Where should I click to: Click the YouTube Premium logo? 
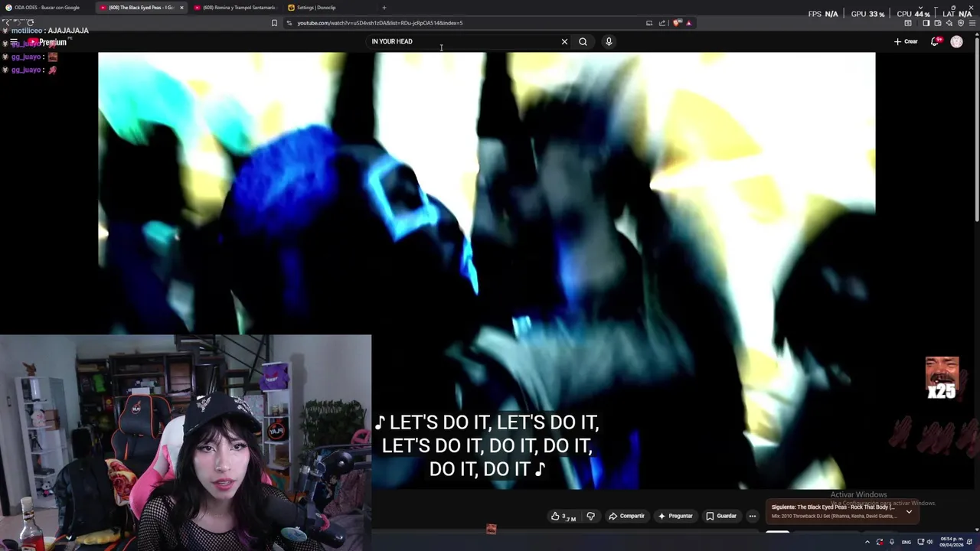pos(48,42)
